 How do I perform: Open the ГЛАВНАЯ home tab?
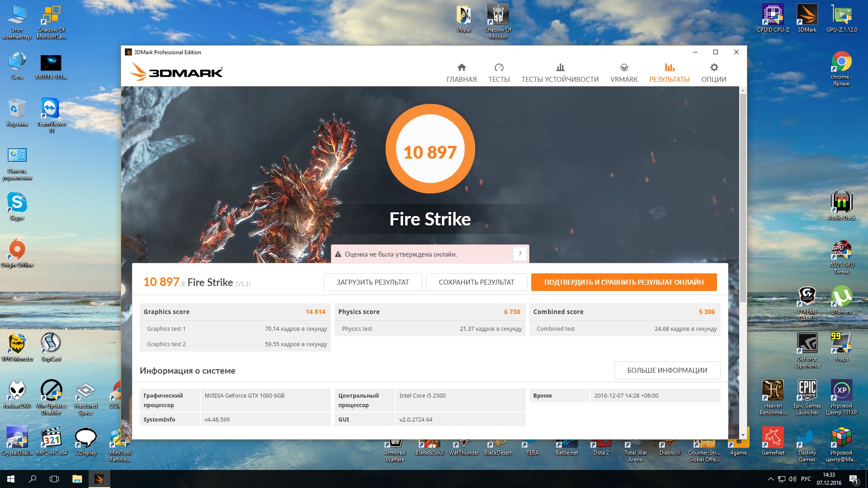point(461,73)
